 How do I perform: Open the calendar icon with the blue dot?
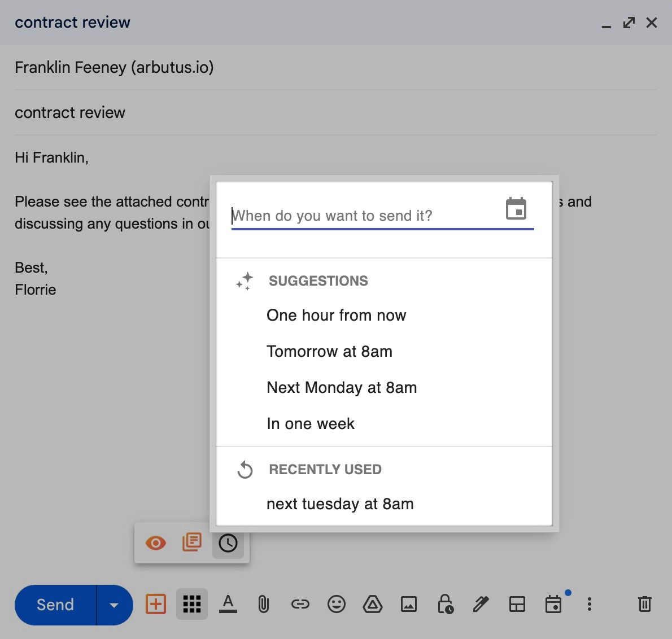(553, 604)
